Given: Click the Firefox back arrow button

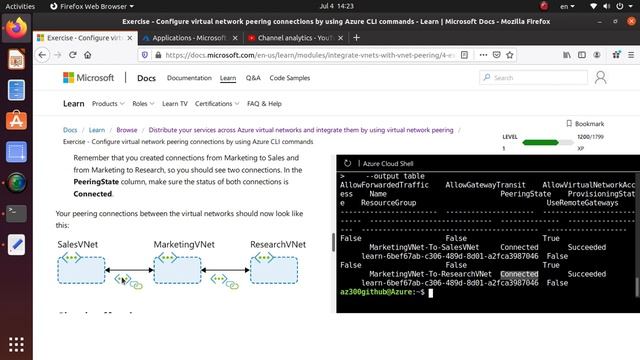Looking at the screenshot, I should click(x=42, y=55).
